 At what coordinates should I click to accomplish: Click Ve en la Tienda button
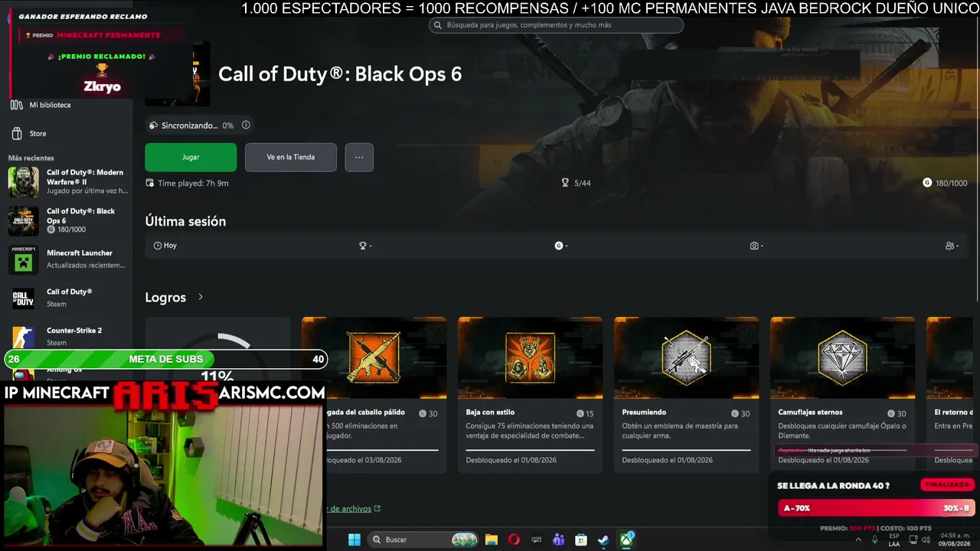click(x=291, y=157)
